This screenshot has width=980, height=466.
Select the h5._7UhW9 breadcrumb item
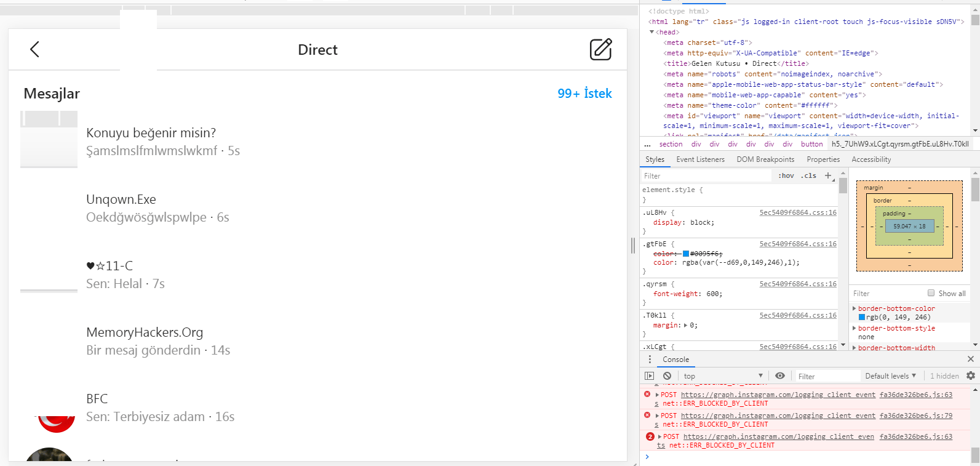click(x=900, y=144)
